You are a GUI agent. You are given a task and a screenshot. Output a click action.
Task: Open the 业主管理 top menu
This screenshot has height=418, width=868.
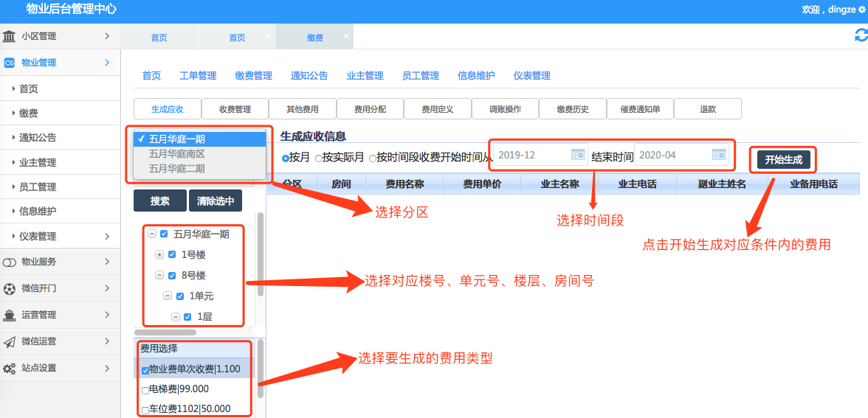(x=365, y=76)
